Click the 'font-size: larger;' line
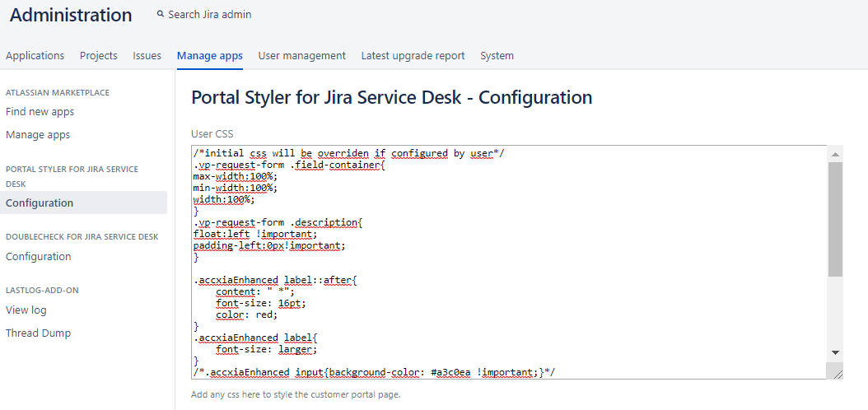This screenshot has height=410, width=868. (x=267, y=350)
